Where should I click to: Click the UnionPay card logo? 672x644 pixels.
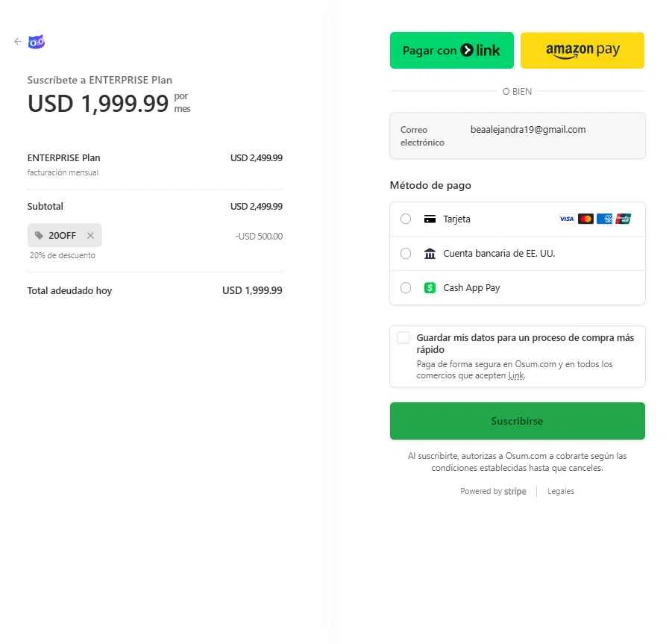(624, 219)
